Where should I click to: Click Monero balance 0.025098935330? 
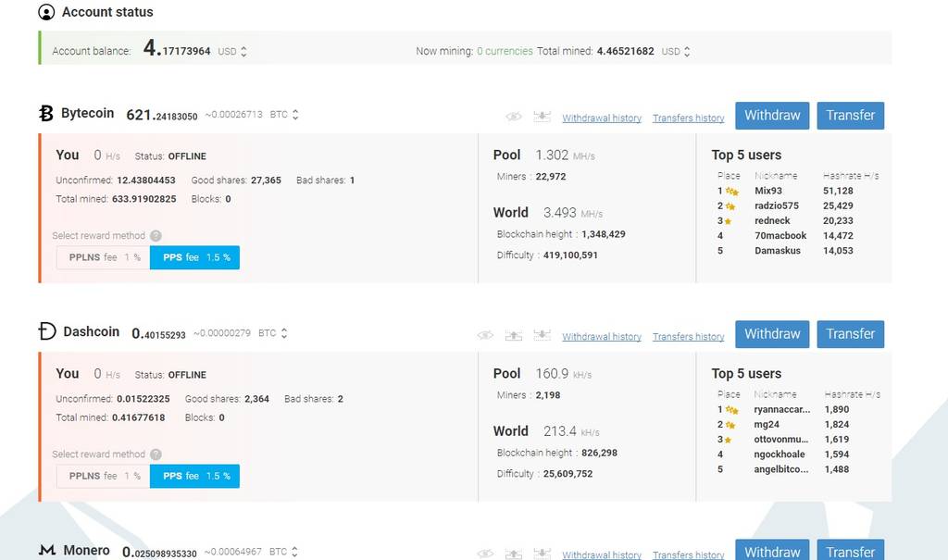click(x=159, y=553)
